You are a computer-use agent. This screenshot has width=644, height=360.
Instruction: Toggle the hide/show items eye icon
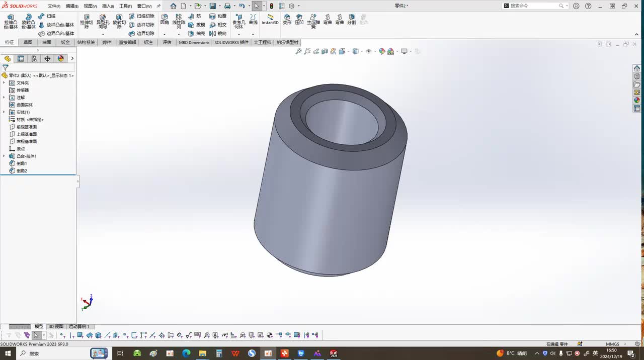pos(369,51)
